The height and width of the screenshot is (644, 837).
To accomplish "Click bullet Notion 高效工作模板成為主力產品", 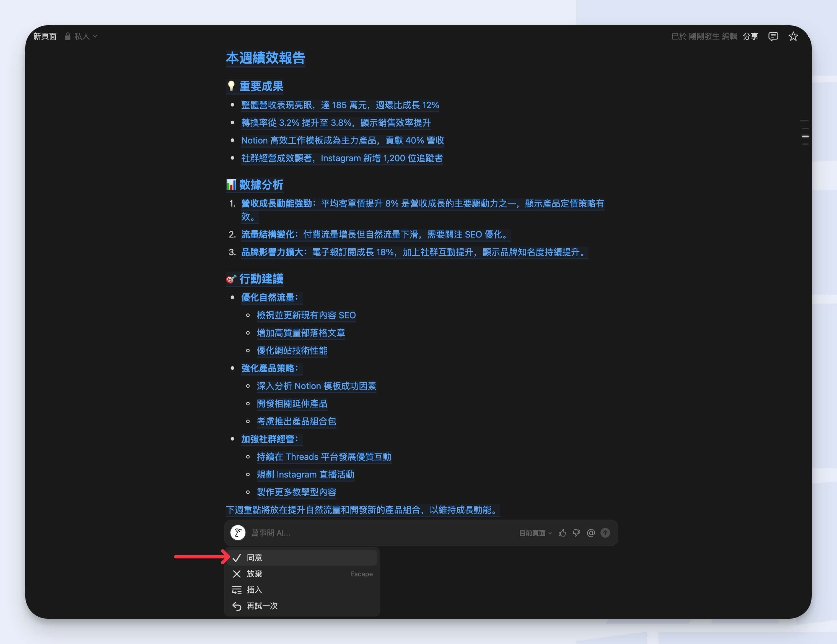I will coord(342,140).
